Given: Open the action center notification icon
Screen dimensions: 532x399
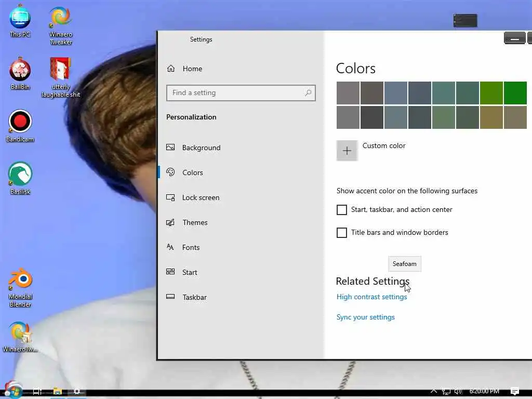Looking at the screenshot, I should 515,391.
